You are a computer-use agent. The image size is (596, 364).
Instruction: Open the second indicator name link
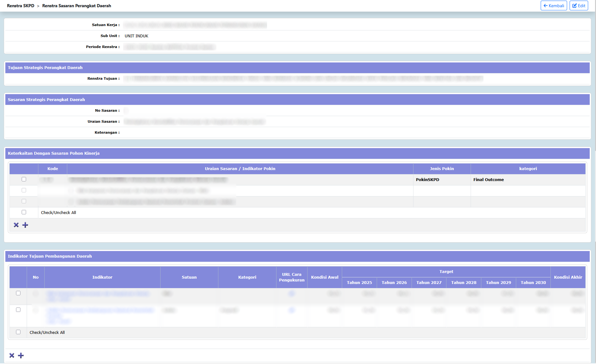(x=101, y=310)
